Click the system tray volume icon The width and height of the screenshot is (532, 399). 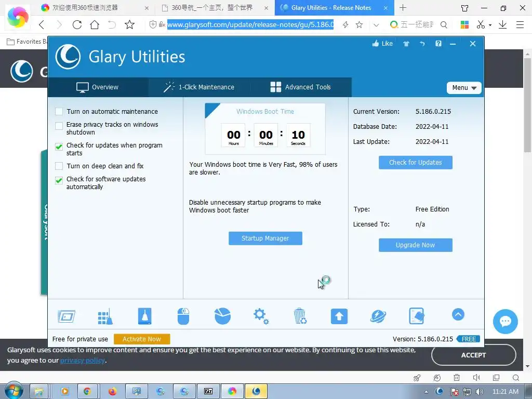[479, 392]
